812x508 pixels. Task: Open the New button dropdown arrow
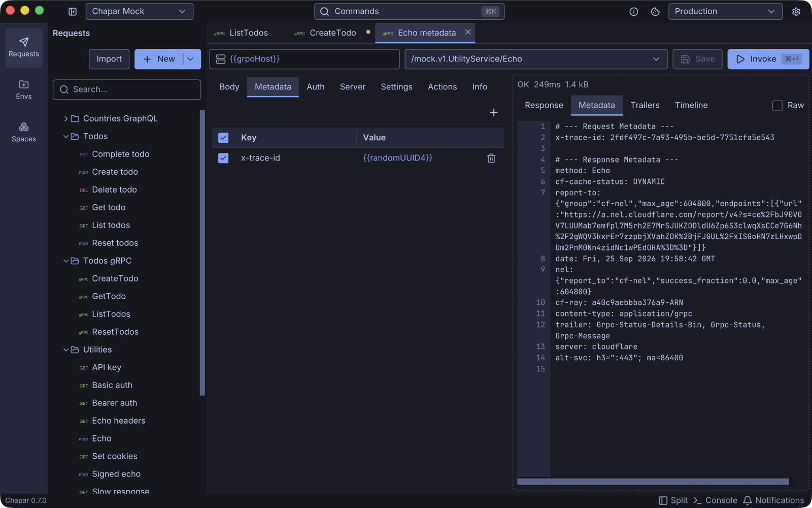tap(191, 59)
